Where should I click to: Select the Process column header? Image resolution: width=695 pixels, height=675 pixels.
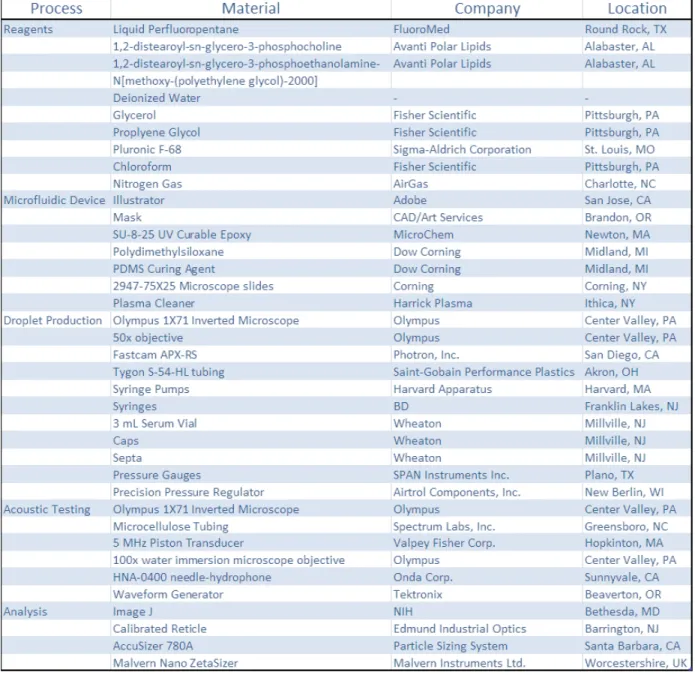click(x=56, y=8)
